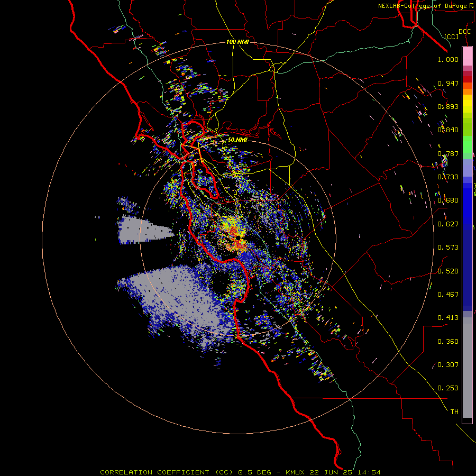Click the TH threshold label on the scale
Image resolution: width=476 pixels, height=476 pixels.
[454, 412]
